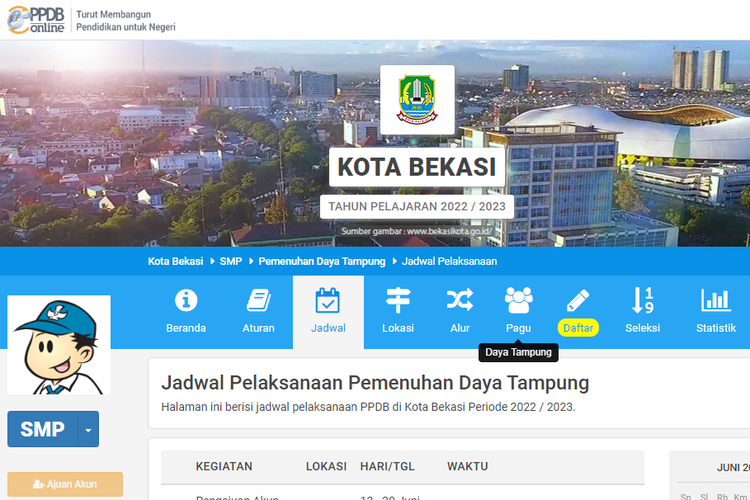Click the Kota Bekasi city emblem
The width and height of the screenshot is (750, 500).
pos(417,100)
